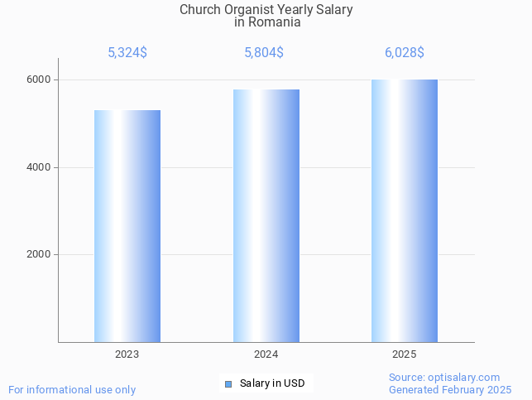Select the 5,804$ value label
The image size is (532, 400).
pyautogui.click(x=264, y=53)
